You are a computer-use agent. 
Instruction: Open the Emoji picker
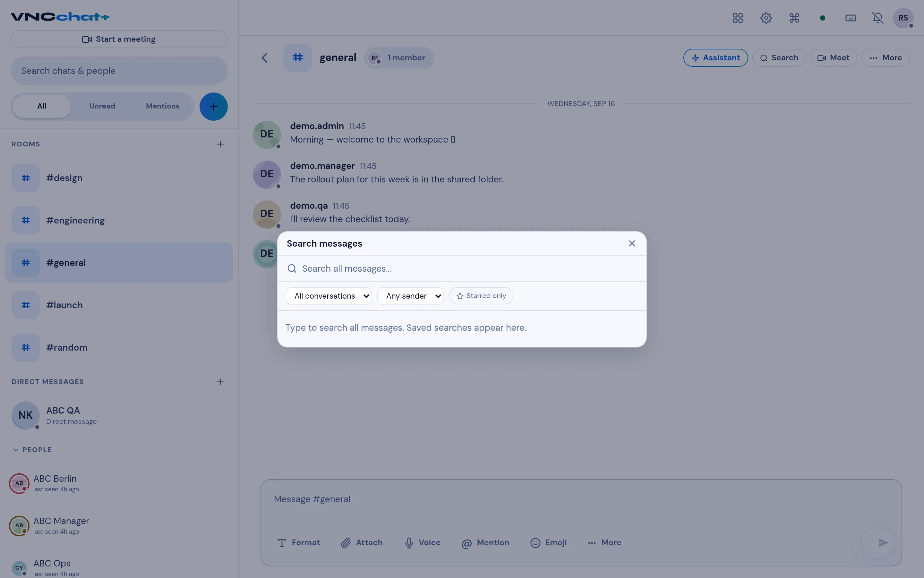[549, 543]
